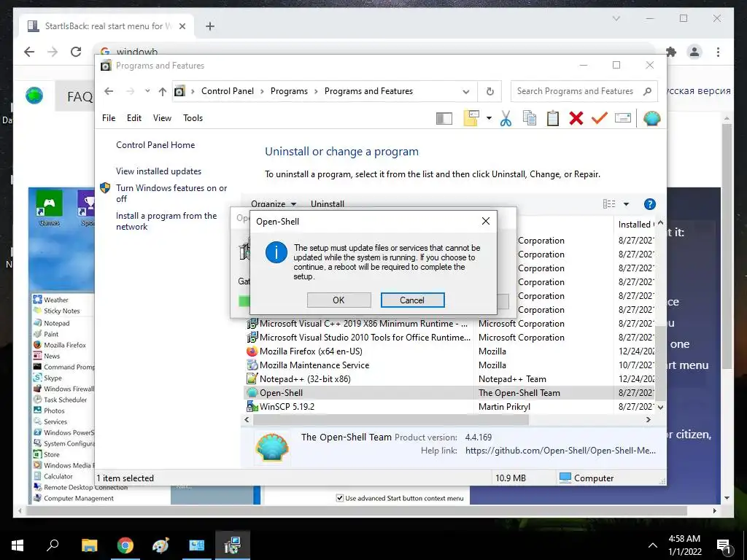The image size is (747, 560).
Task: Click the Paste clipboard toolbar icon
Action: tap(553, 118)
